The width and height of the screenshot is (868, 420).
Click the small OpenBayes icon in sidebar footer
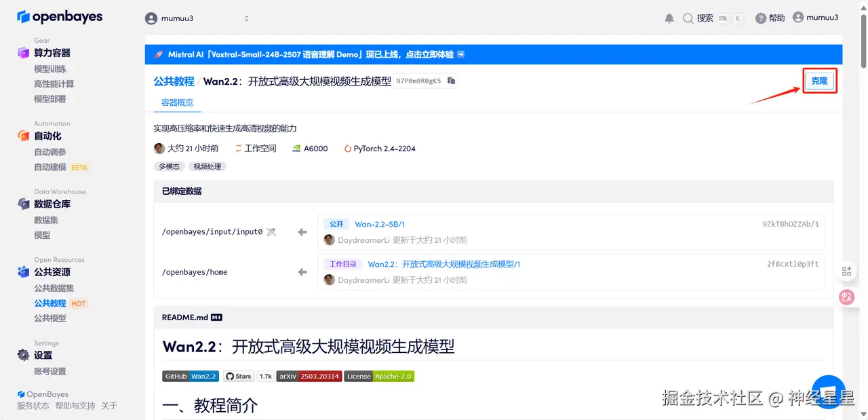tap(21, 394)
